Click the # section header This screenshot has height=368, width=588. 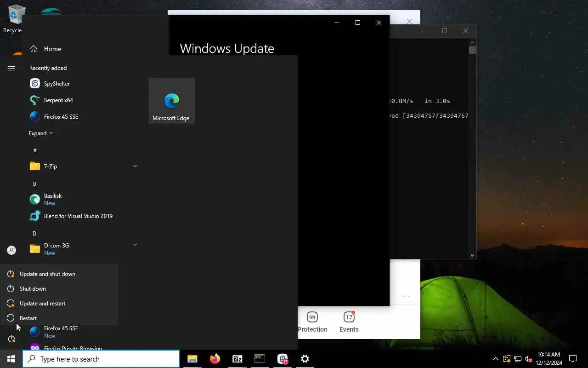pos(35,151)
